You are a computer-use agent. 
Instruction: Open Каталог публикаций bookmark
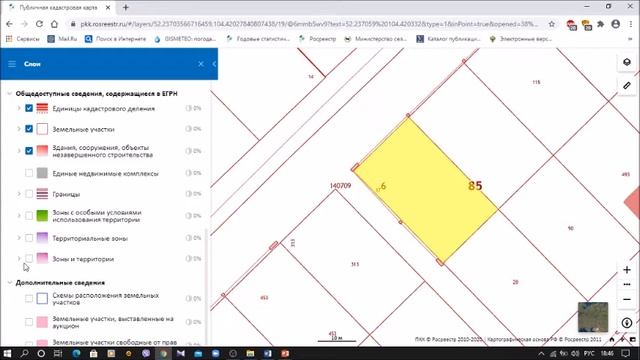point(449,39)
